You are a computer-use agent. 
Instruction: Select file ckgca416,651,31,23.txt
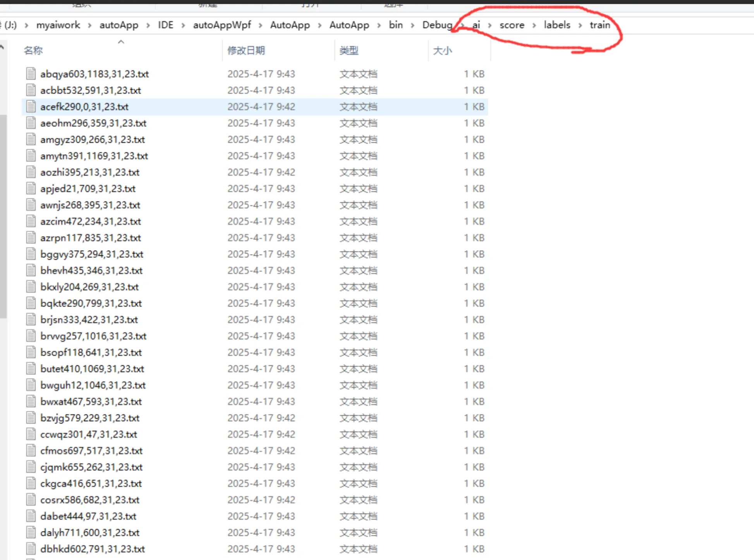91,483
